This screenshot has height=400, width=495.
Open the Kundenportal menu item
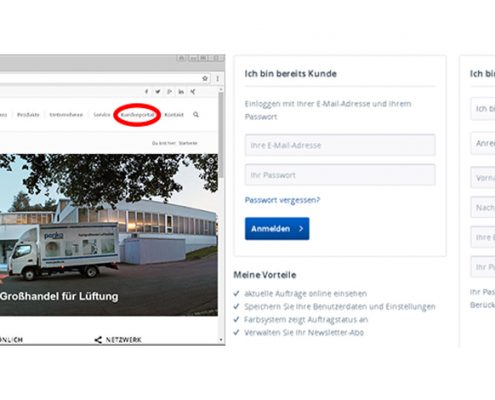[x=137, y=115]
